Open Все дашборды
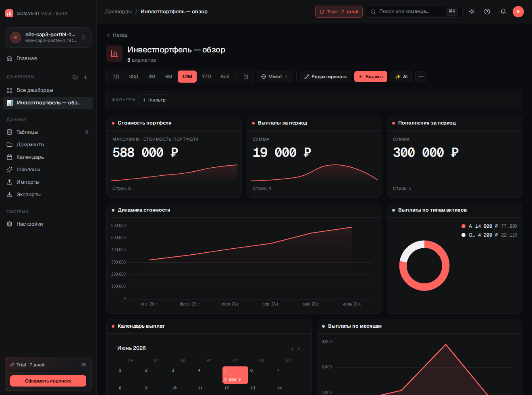Image resolution: width=532 pixels, height=395 pixels. pos(48,90)
